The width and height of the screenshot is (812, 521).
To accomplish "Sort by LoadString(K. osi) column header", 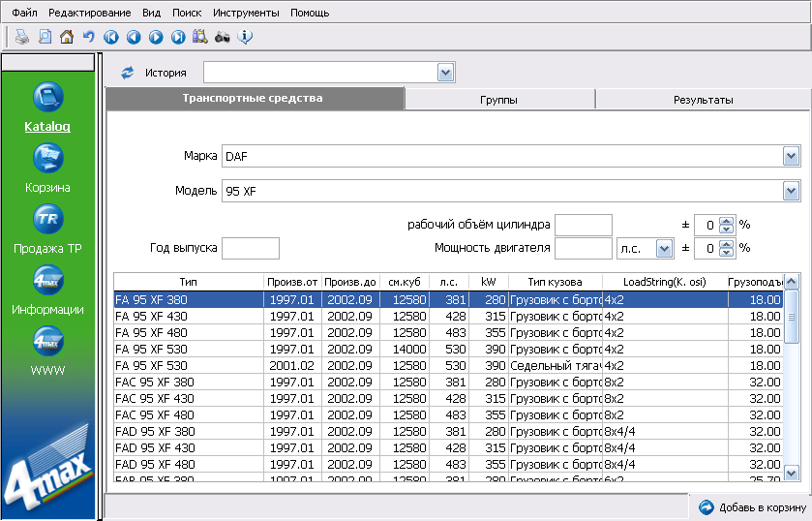I will [x=665, y=282].
